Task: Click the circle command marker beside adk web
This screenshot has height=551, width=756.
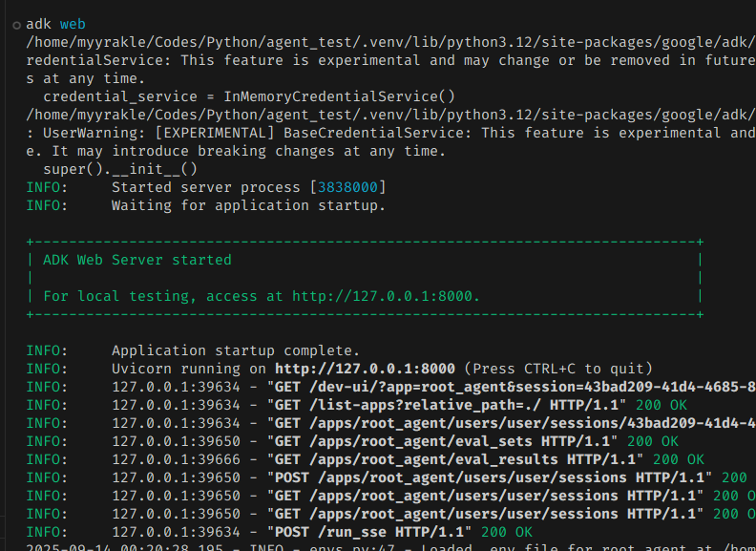Action: (x=16, y=24)
